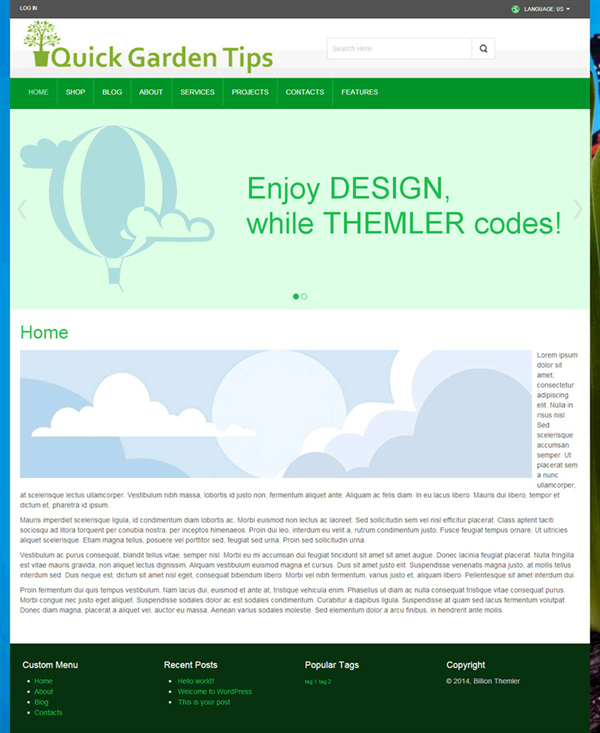The image size is (600, 733).
Task: Click the Popular Tags footer heading
Action: pos(332,665)
